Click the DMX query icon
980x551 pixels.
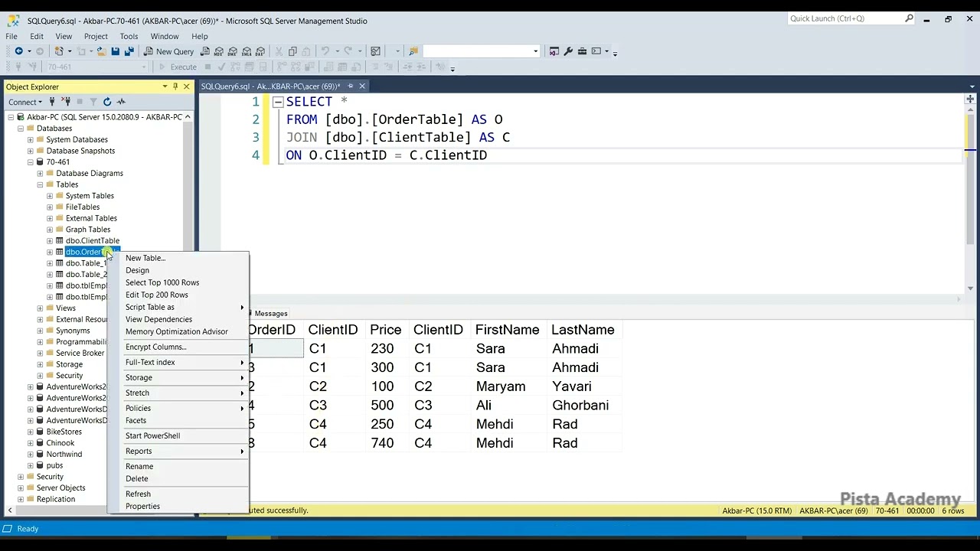233,51
